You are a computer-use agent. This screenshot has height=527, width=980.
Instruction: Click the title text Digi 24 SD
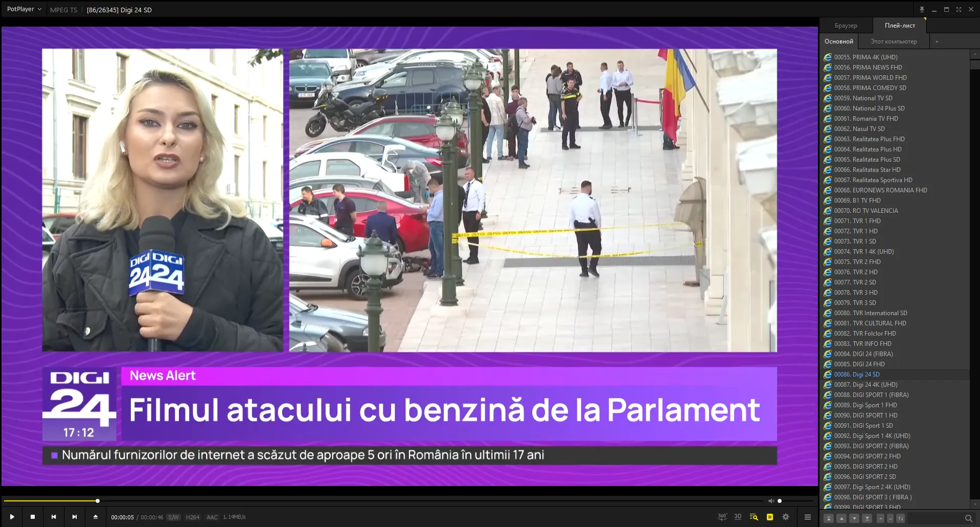pyautogui.click(x=136, y=10)
